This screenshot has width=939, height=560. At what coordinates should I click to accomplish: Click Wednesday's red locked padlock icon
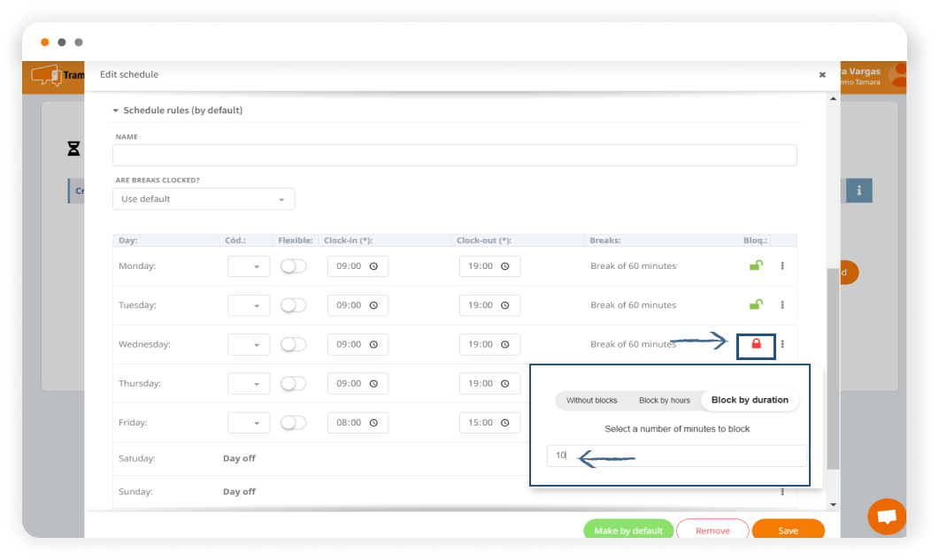point(756,344)
